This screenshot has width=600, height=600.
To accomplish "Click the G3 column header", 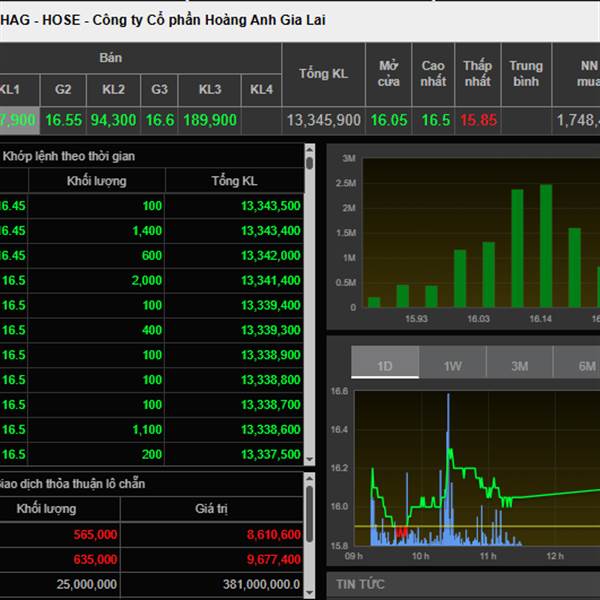I will click(159, 90).
